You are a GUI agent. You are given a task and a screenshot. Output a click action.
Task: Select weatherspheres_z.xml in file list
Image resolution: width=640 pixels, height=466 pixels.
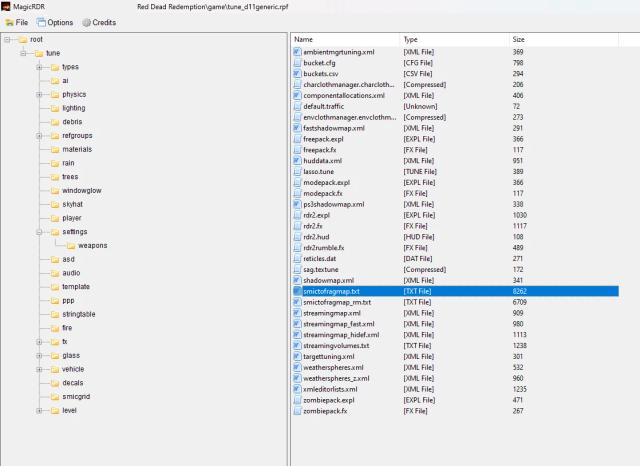point(336,379)
